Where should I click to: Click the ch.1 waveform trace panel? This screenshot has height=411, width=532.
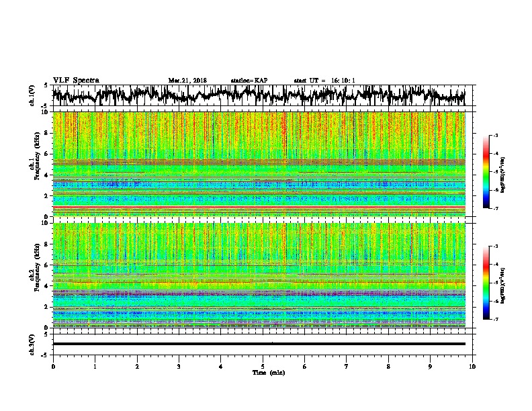tap(262, 95)
